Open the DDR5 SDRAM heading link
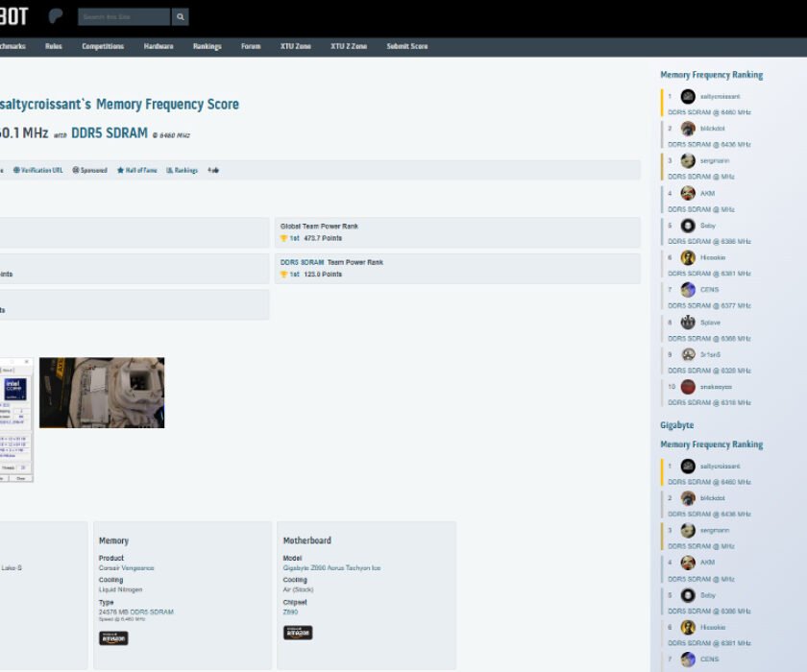The height and width of the screenshot is (672, 807). 110,133
